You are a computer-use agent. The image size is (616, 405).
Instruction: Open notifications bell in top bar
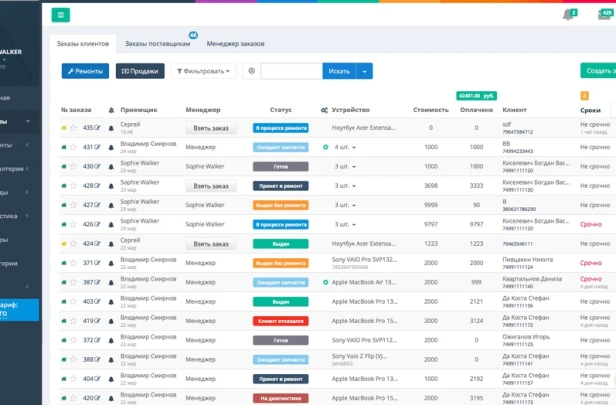tap(569, 14)
